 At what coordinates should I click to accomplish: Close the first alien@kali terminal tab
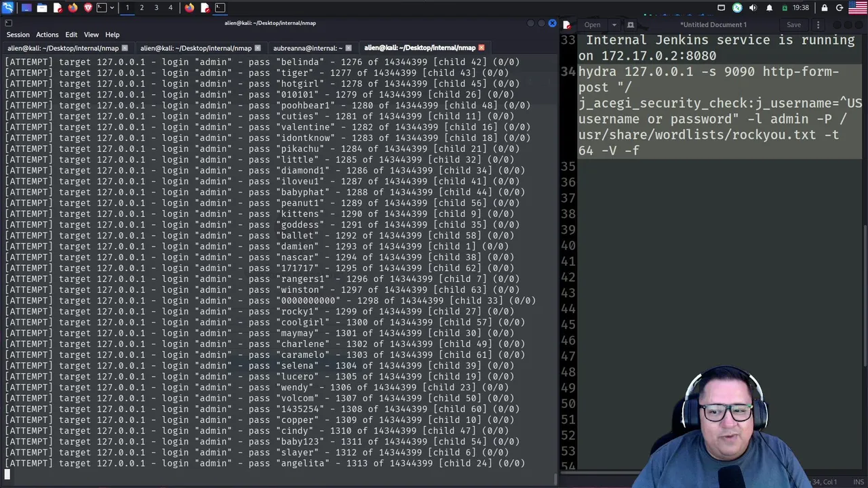coord(124,48)
